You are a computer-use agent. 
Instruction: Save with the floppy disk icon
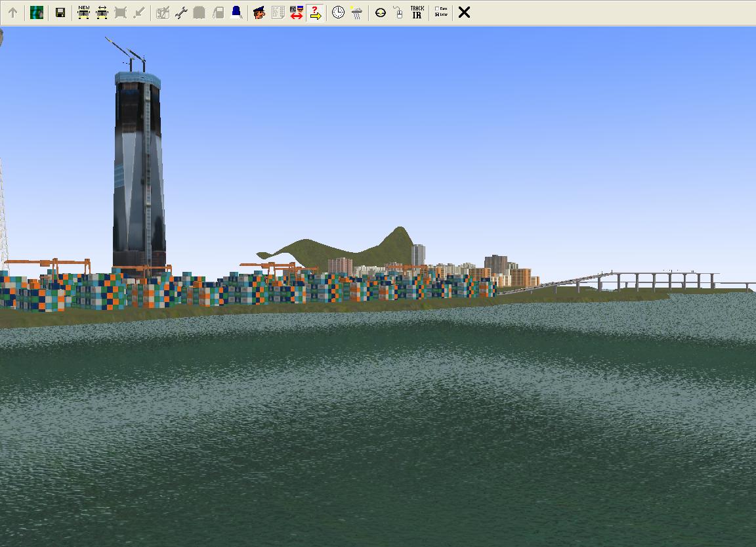pyautogui.click(x=60, y=12)
